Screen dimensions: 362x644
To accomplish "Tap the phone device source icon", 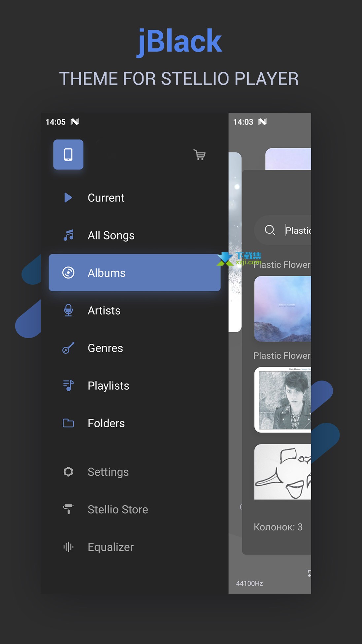I will [x=68, y=155].
